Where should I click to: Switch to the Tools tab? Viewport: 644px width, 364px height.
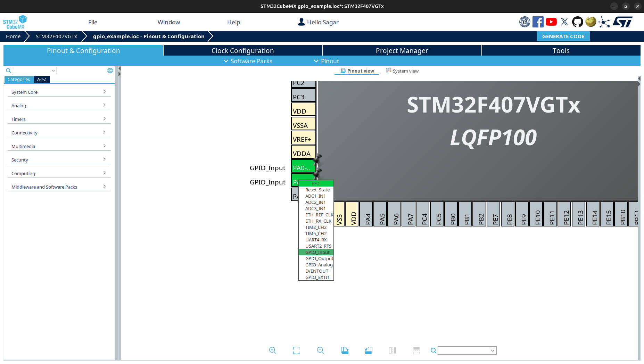coord(561,51)
